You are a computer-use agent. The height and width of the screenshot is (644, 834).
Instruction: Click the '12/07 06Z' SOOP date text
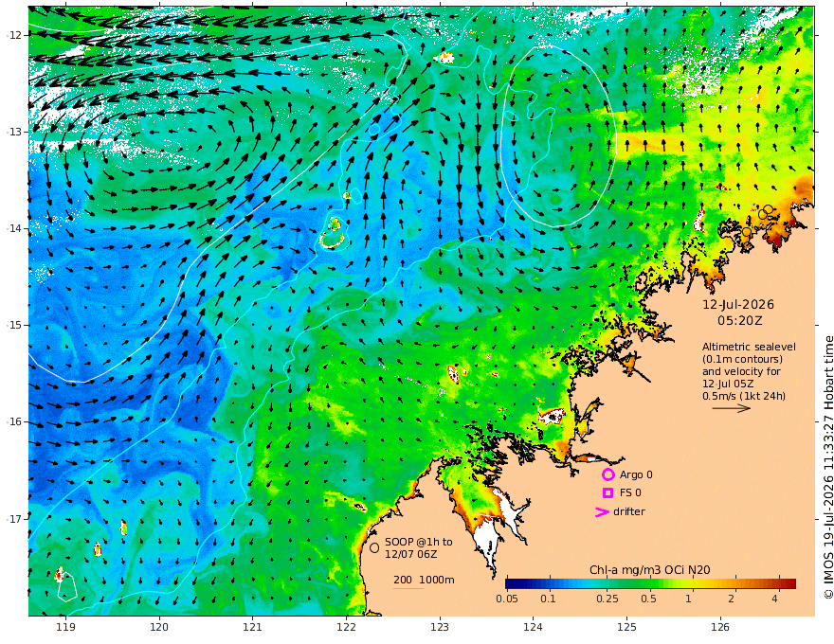click(x=411, y=554)
